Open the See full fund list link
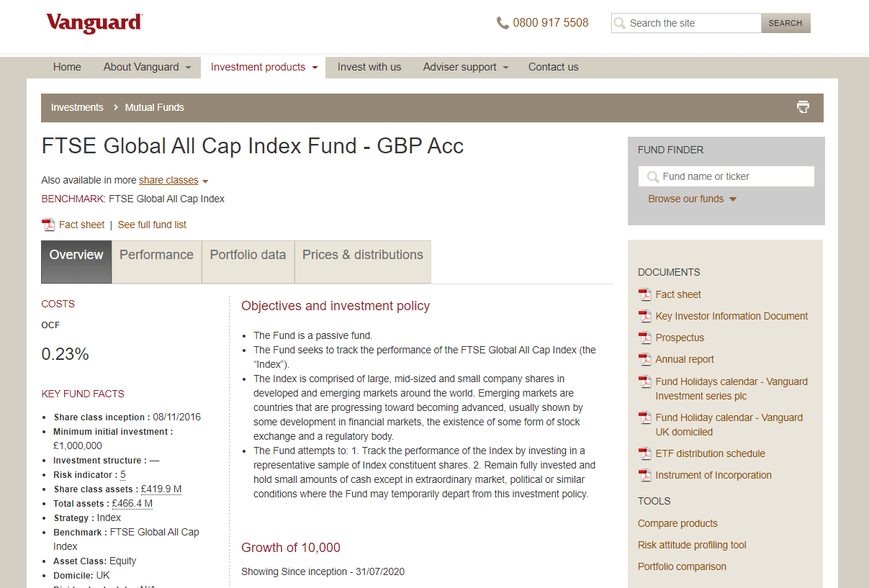Screen dimensions: 869x588 (x=152, y=225)
